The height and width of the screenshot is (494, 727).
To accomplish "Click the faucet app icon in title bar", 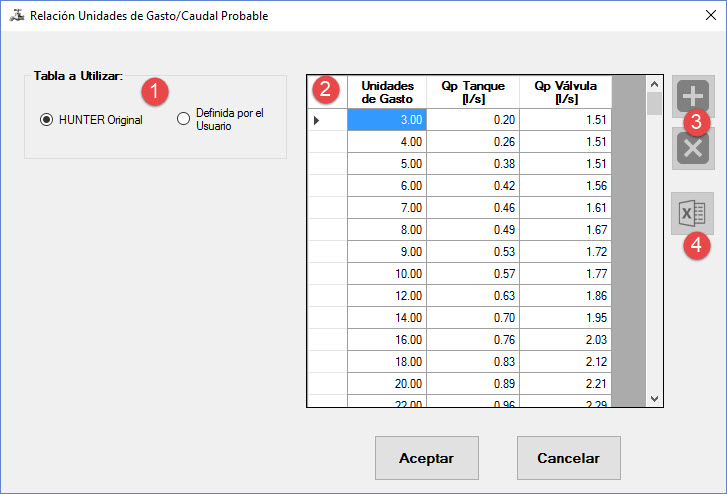I will 17,15.
